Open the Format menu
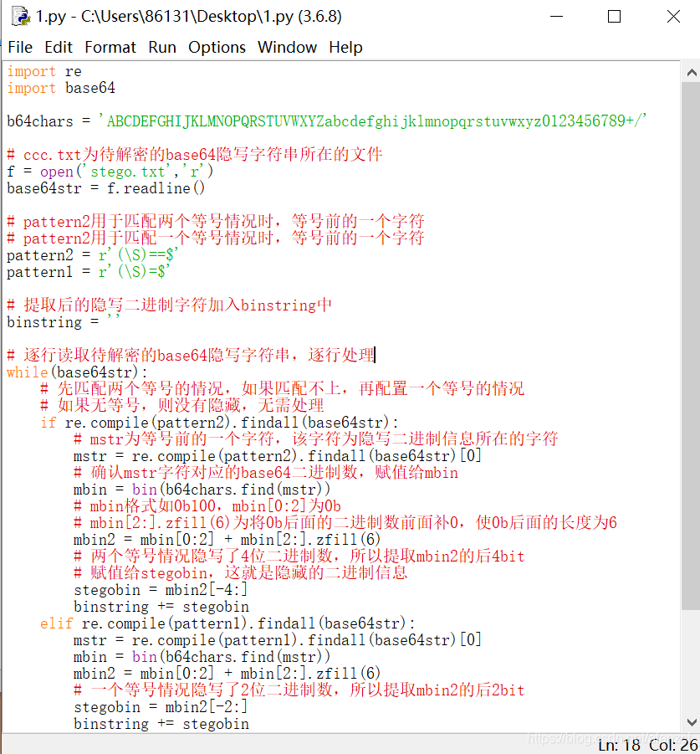This screenshot has width=700, height=754. pyautogui.click(x=110, y=47)
